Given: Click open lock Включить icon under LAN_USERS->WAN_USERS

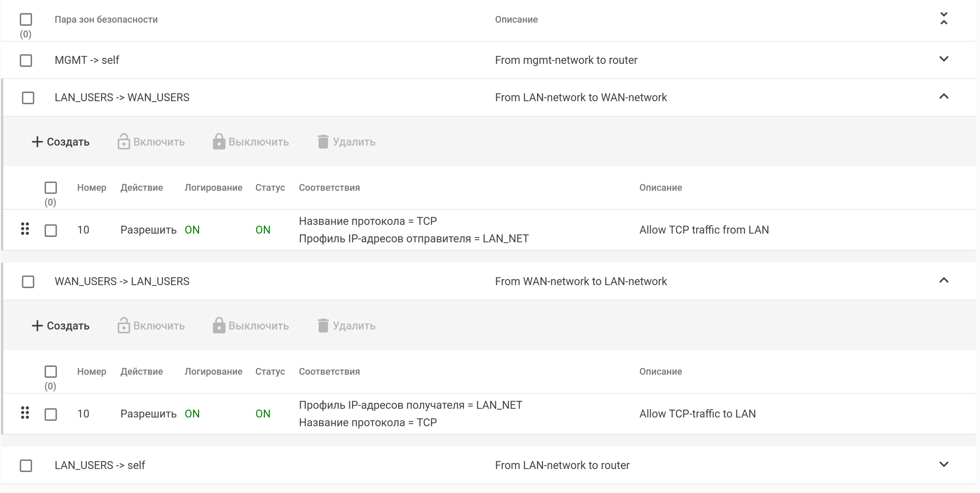Looking at the screenshot, I should click(124, 142).
